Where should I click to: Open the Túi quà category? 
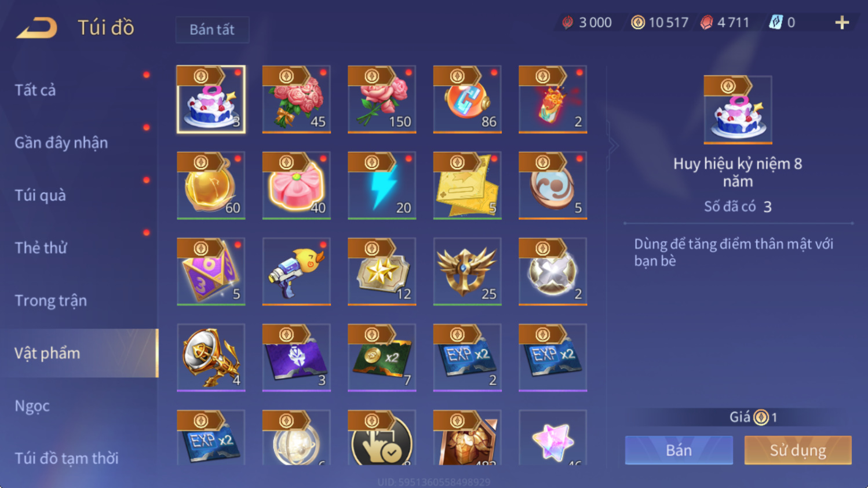tap(40, 195)
